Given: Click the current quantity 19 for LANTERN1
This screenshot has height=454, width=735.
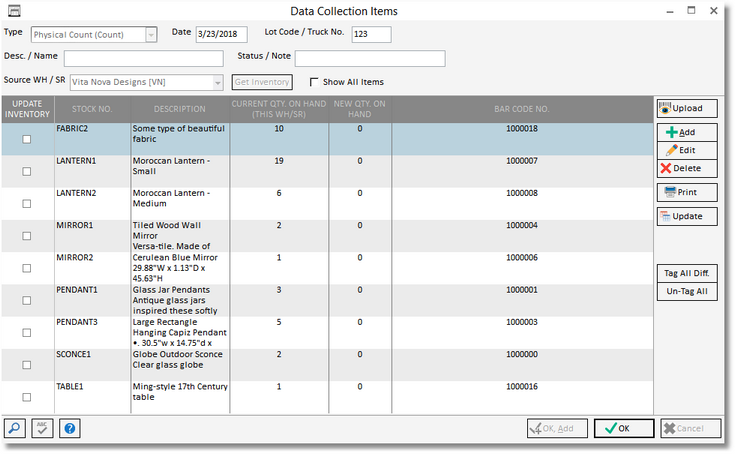Looking at the screenshot, I should (x=279, y=161).
